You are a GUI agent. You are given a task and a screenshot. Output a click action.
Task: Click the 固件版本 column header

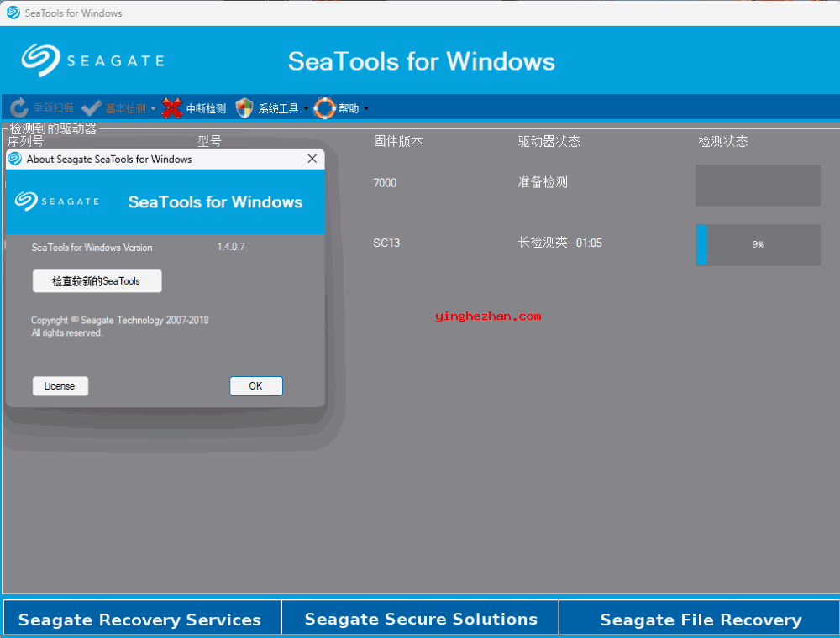coord(398,141)
